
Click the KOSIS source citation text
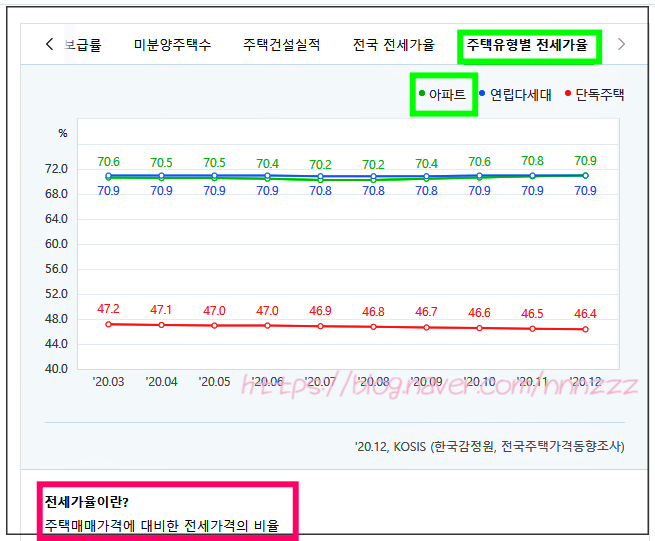[x=490, y=447]
